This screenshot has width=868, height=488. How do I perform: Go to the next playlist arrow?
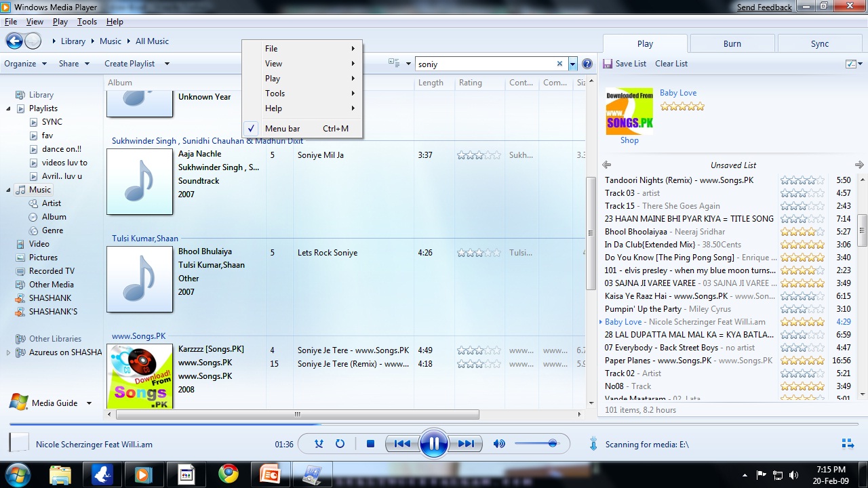pos(859,165)
